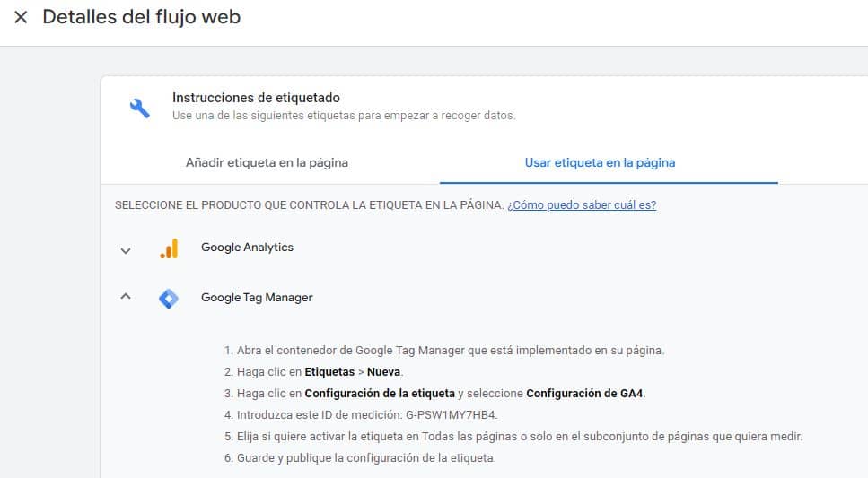Click step 3 Configuración de GA4 line

435,394
